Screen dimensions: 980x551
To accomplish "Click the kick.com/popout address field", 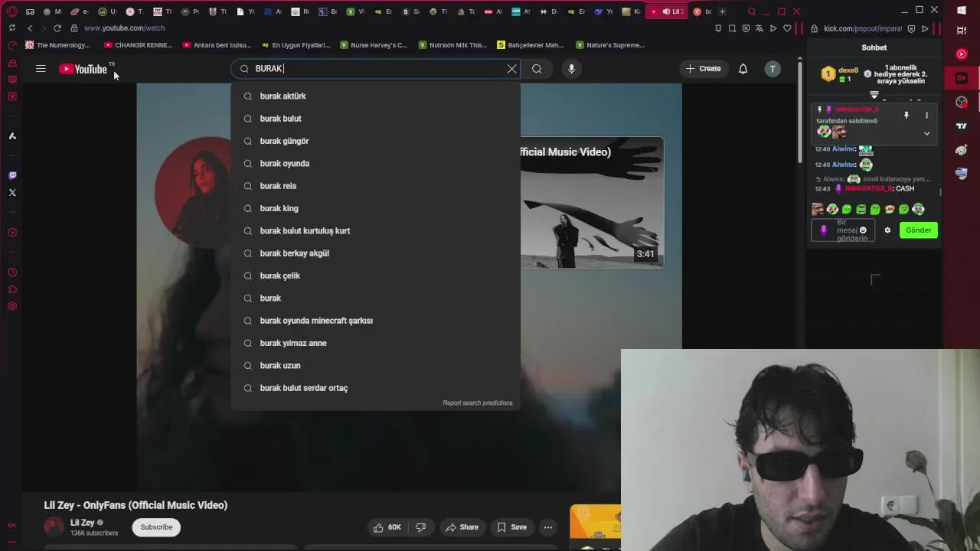I will pos(863,28).
